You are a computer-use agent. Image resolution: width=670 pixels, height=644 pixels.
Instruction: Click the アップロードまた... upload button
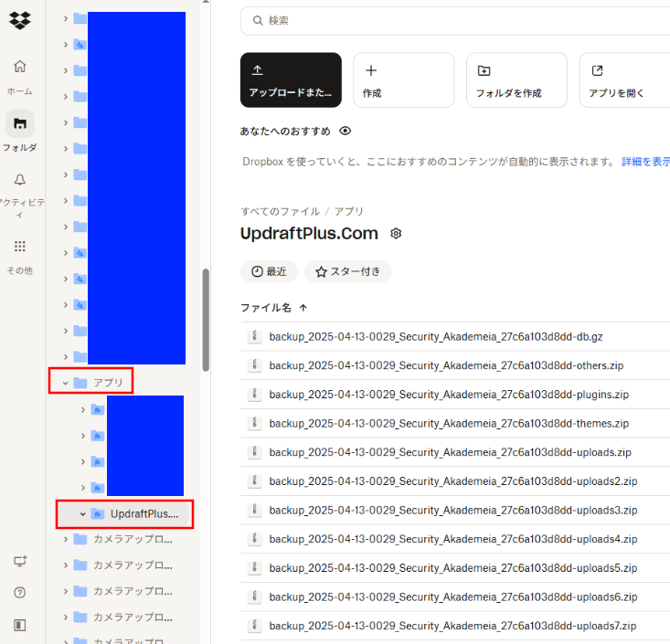[291, 79]
